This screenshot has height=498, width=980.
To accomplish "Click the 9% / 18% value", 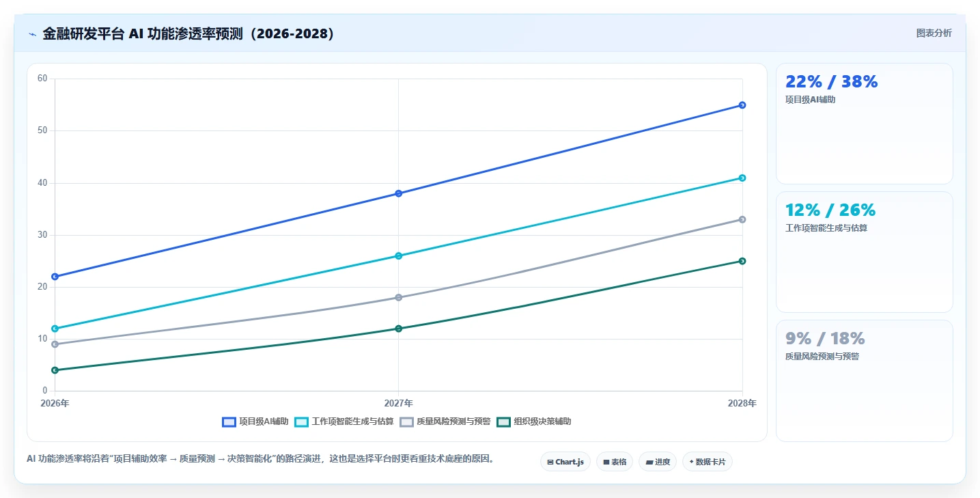I will pyautogui.click(x=825, y=339).
